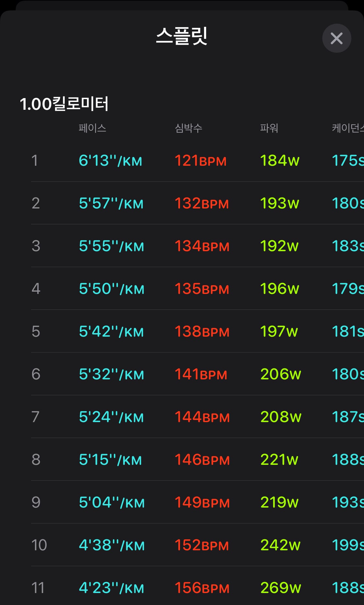Tap the 심박수 column header

(x=189, y=128)
